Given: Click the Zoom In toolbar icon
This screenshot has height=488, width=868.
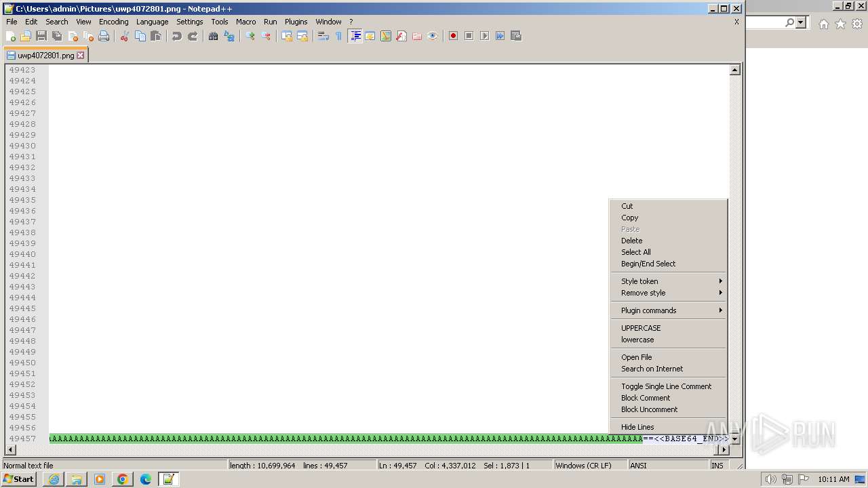Looking at the screenshot, I should [x=250, y=36].
